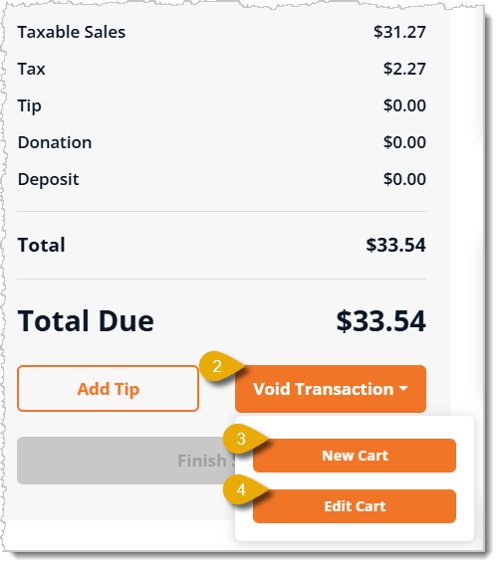Click the greyed-out Finish button

pyautogui.click(x=126, y=461)
